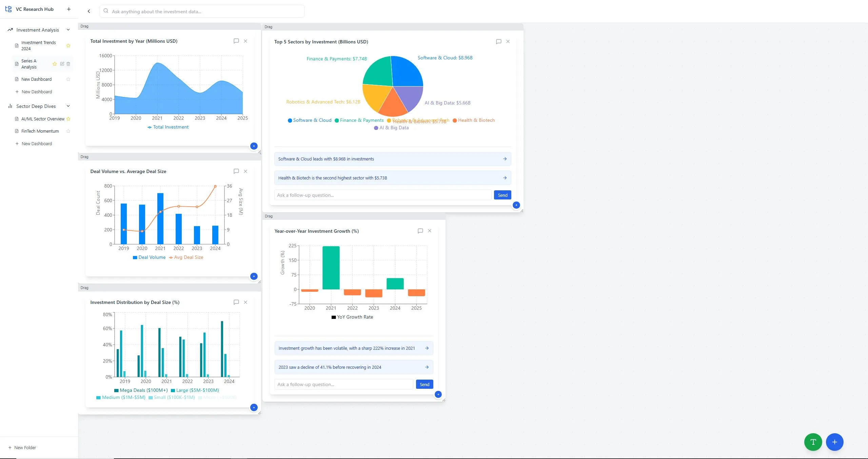The height and width of the screenshot is (459, 868).
Task: Toggle Avg Deal Size legend swatch
Action: (x=171, y=257)
